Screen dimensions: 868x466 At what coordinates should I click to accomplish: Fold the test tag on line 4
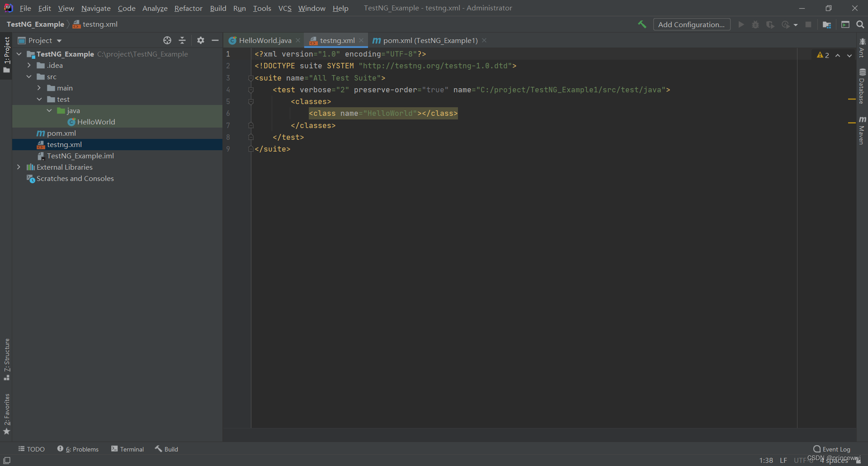[x=251, y=90]
